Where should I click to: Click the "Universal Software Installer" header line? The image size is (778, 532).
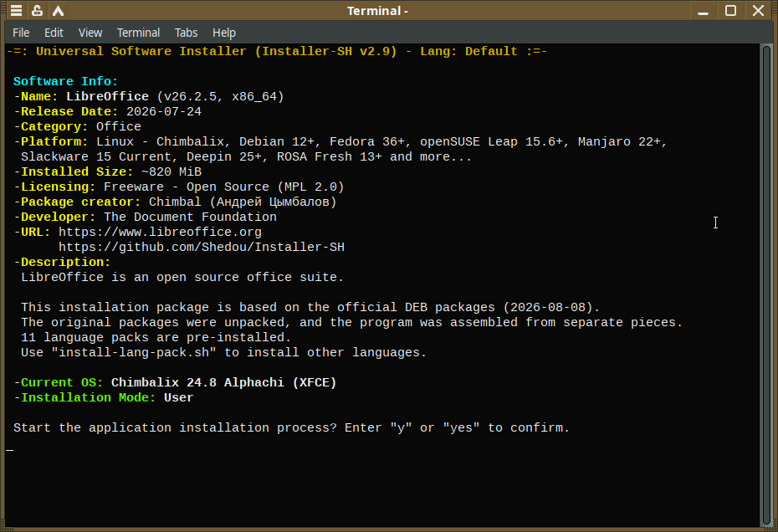pyautogui.click(x=277, y=51)
